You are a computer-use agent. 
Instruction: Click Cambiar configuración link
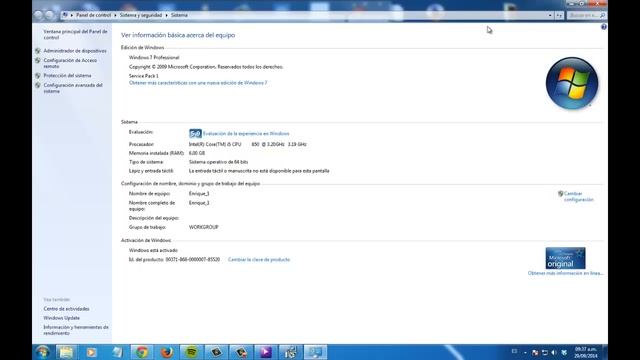pyautogui.click(x=578, y=197)
